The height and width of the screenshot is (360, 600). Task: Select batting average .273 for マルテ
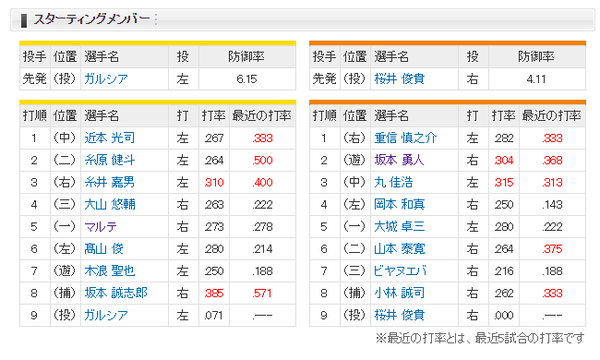pos(214,227)
